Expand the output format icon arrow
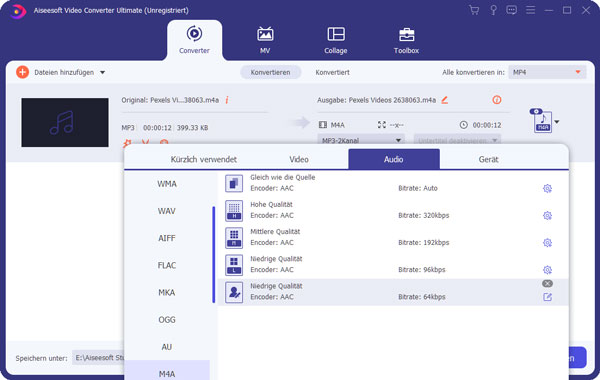 coord(557,122)
